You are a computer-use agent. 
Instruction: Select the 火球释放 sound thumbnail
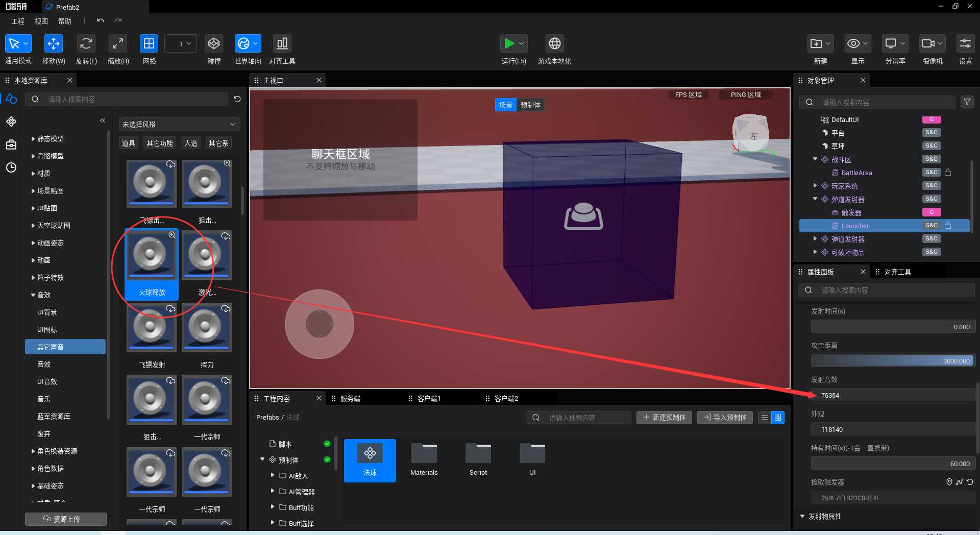(152, 264)
